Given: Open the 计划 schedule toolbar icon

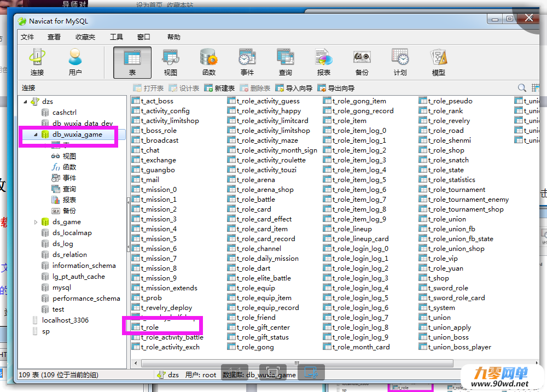Looking at the screenshot, I should [400, 62].
